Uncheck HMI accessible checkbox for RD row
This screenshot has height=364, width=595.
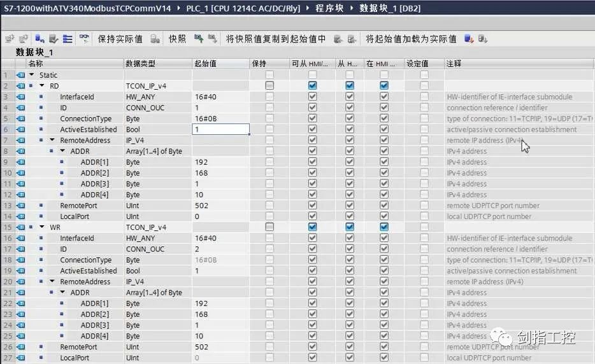point(312,86)
